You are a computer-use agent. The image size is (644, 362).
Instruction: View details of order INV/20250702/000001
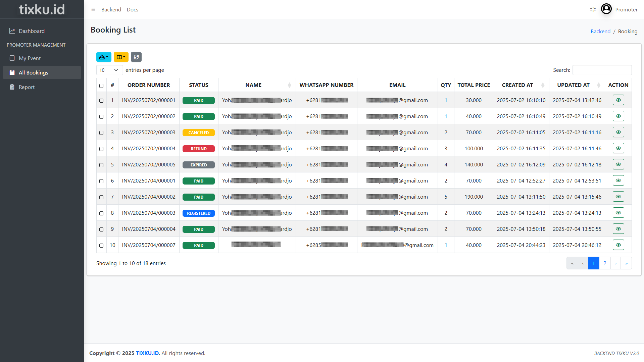point(618,100)
